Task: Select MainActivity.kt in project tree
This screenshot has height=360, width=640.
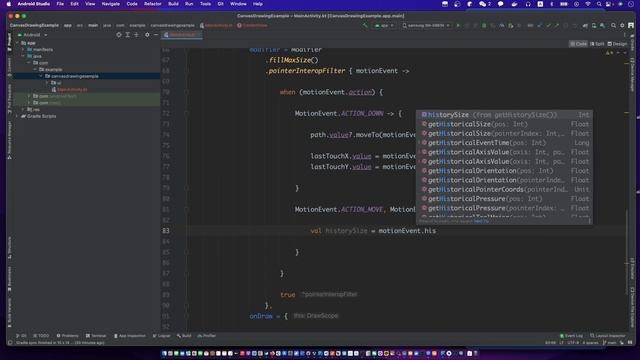Action: coord(72,89)
